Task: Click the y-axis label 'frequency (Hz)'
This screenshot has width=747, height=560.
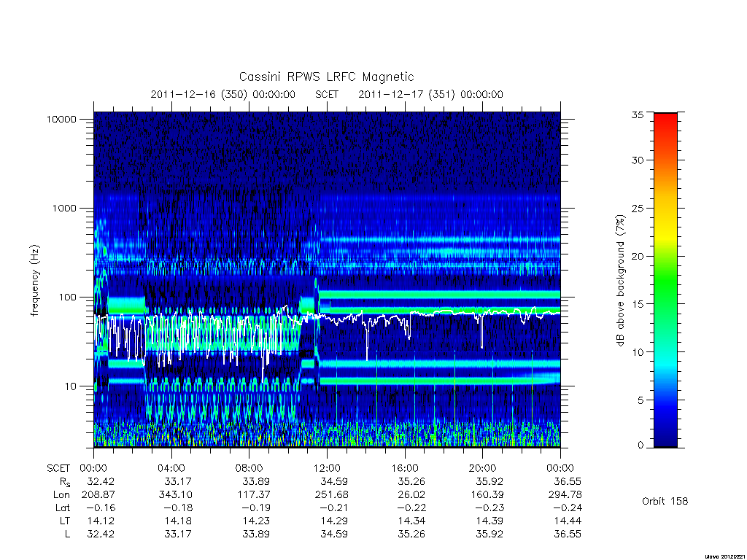Action: (x=35, y=280)
